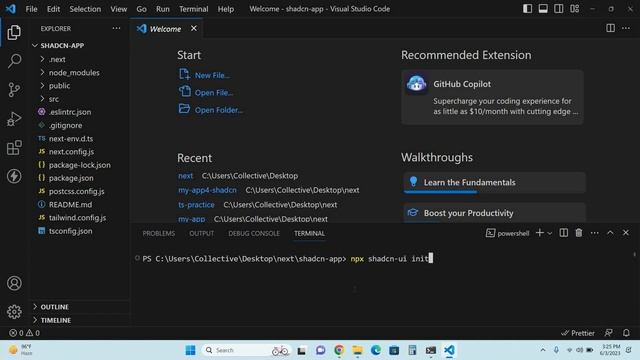Open the Search view in activity bar
This screenshot has height=360, width=640.
point(14,61)
